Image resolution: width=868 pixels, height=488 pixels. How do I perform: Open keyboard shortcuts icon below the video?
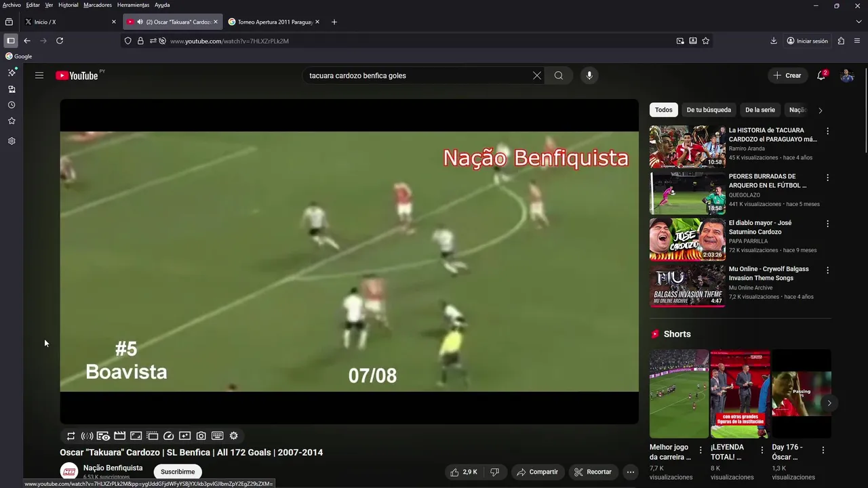[x=217, y=436]
